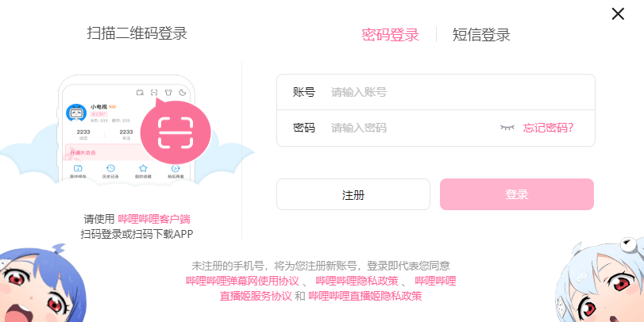644x322 pixels.
Task: Click the large pink QR scan icon
Action: pyautogui.click(x=175, y=132)
